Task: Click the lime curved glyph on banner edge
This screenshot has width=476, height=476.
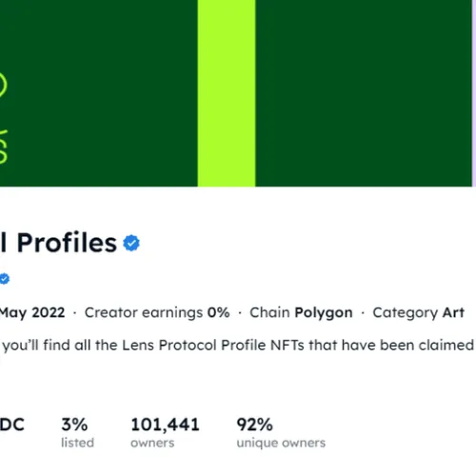Action: point(4,147)
